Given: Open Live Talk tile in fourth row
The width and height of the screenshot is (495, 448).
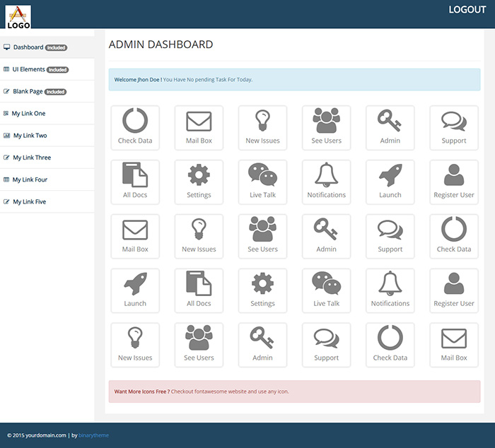Looking at the screenshot, I should click(x=327, y=290).
